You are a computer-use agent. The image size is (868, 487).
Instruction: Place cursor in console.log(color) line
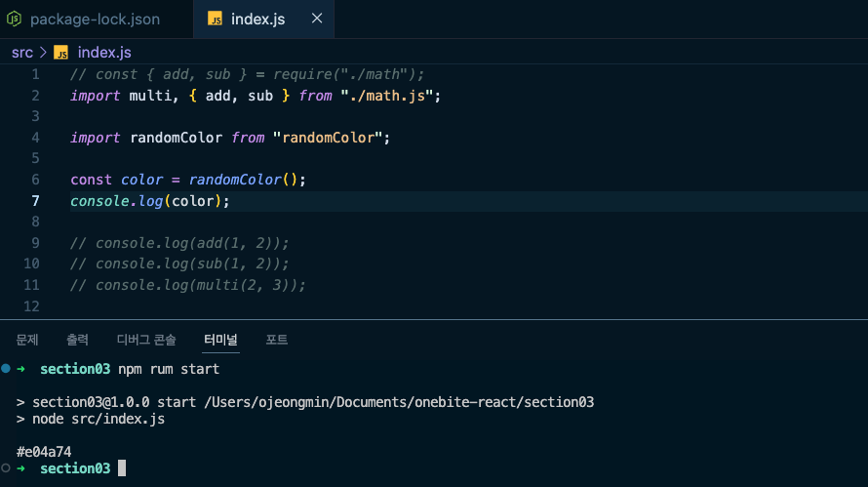point(149,201)
